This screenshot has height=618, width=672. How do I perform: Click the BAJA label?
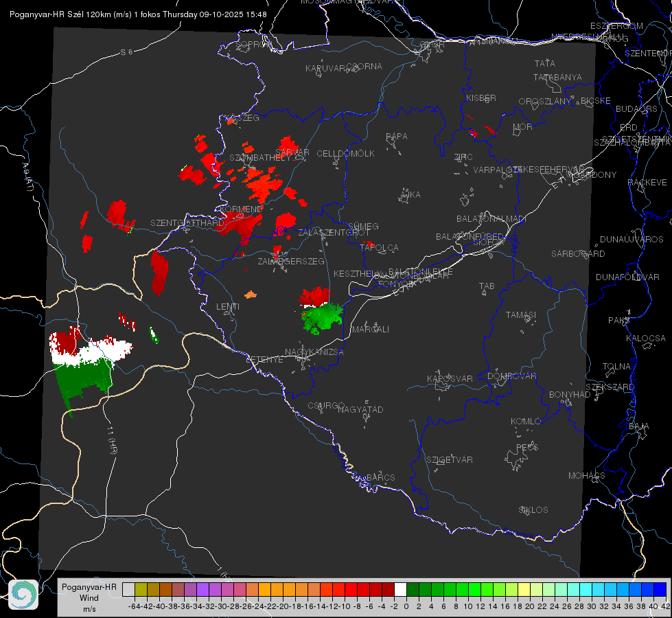tap(639, 426)
